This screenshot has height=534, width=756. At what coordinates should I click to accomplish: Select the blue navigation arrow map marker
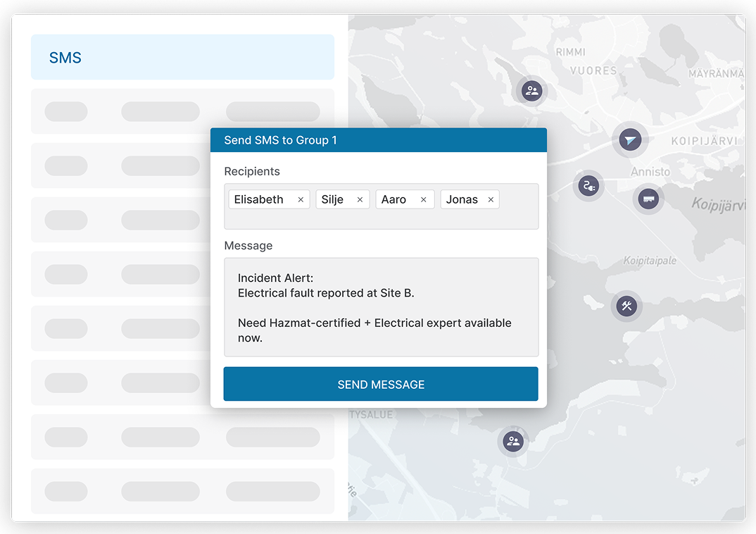click(629, 140)
